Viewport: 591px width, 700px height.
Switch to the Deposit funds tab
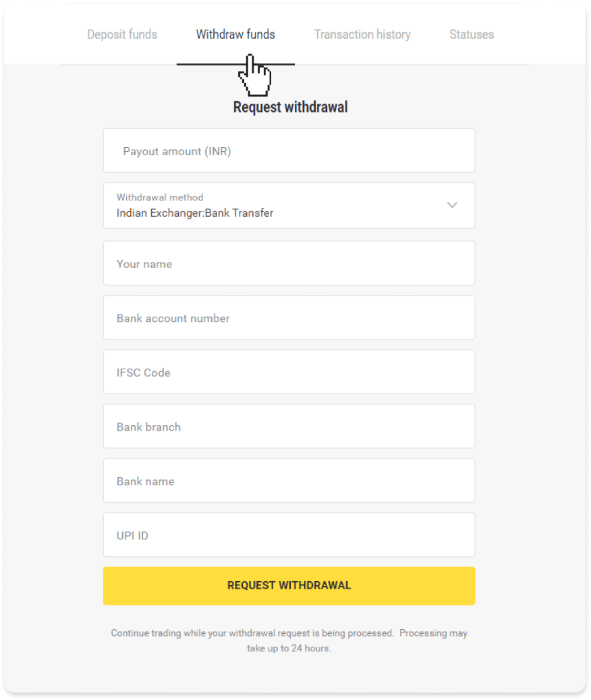pos(122,34)
